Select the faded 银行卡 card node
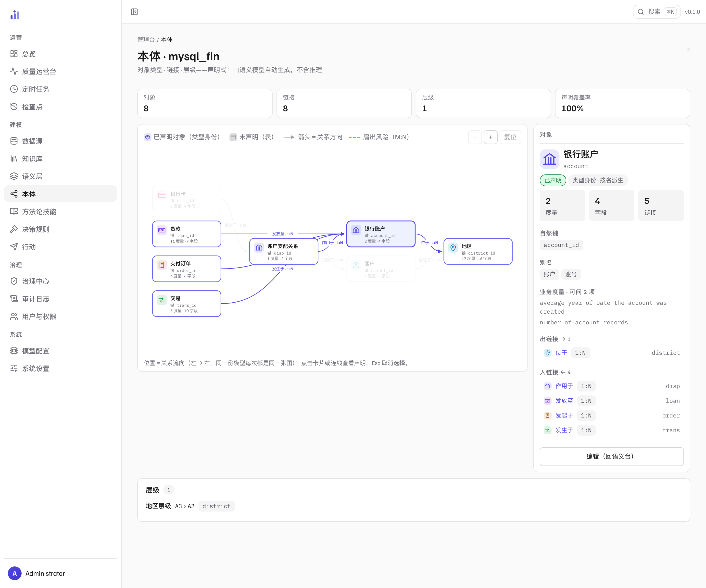Viewport: 706px width, 588px height. pyautogui.click(x=187, y=199)
